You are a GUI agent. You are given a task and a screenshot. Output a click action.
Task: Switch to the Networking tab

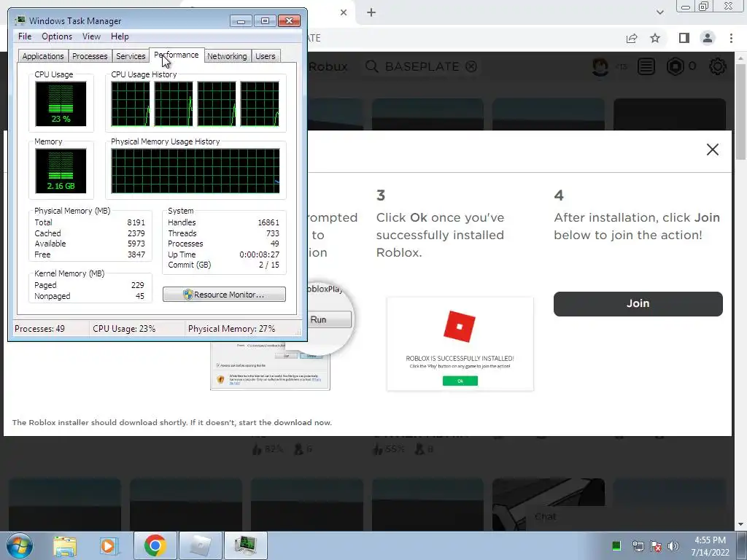point(227,56)
